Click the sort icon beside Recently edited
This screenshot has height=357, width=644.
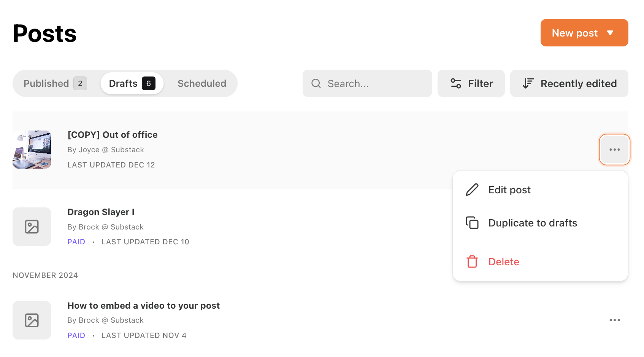[528, 83]
